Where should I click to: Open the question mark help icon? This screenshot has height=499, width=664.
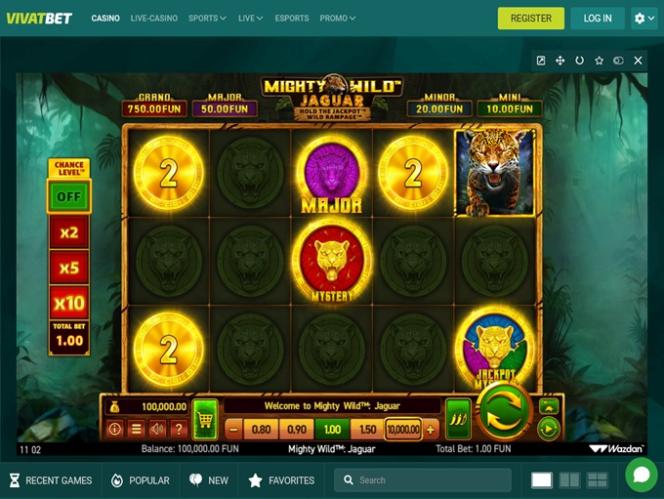tap(178, 429)
